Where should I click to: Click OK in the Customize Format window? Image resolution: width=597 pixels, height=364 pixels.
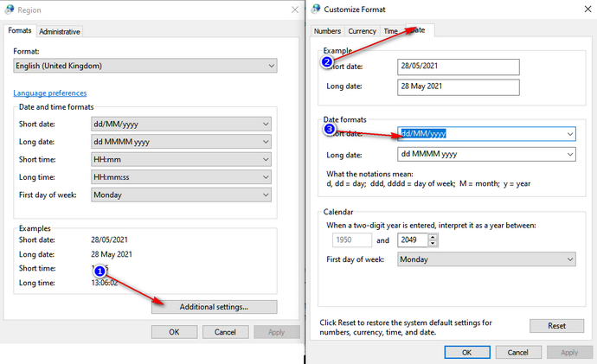[467, 352]
